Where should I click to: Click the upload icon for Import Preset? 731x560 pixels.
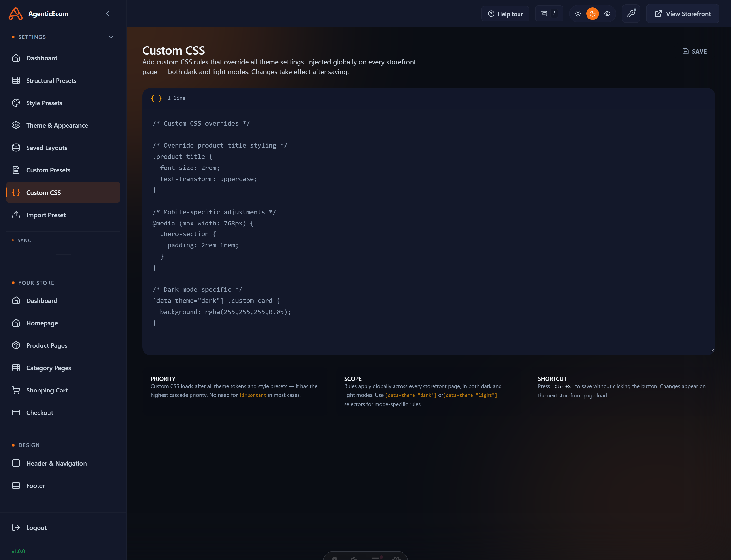16,215
